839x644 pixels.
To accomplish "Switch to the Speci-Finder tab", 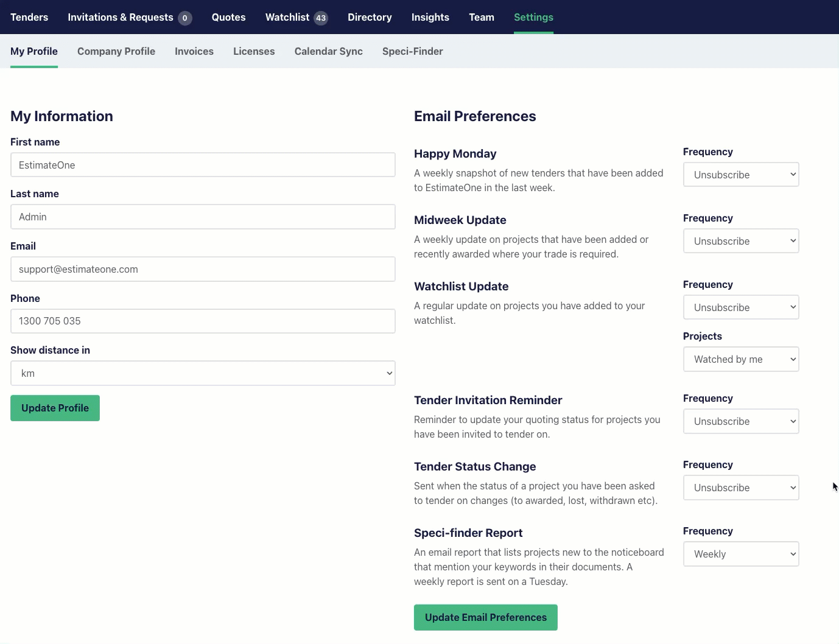I will coord(413,51).
